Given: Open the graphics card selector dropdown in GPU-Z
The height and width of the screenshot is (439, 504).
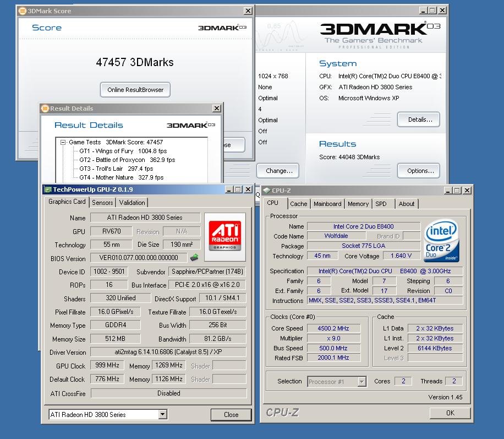Looking at the screenshot, I should (163, 414).
